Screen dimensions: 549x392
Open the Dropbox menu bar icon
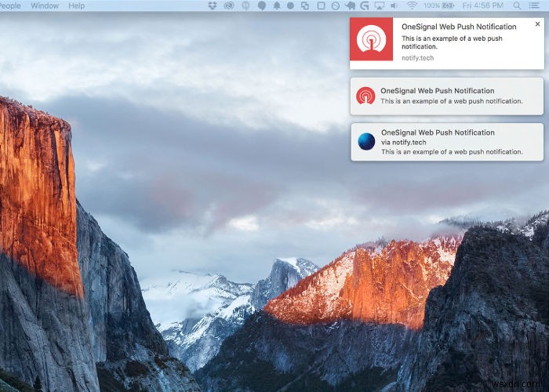pos(213,5)
